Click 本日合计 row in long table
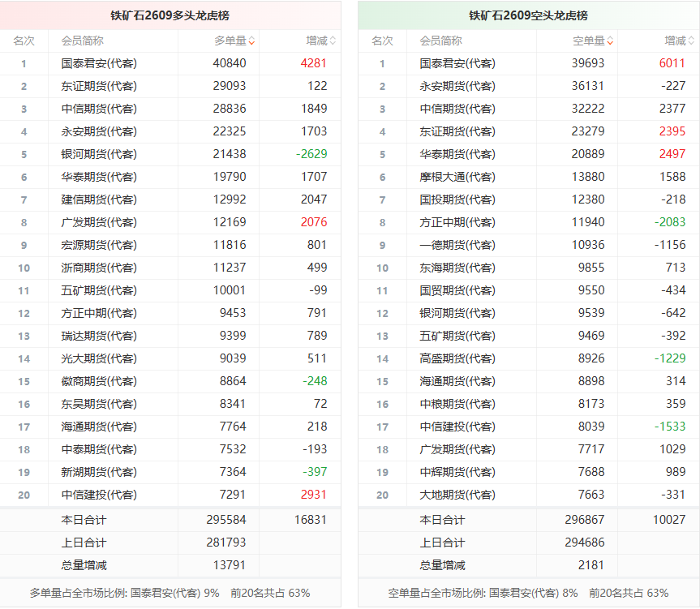This screenshot has height=609, width=700. [x=170, y=521]
